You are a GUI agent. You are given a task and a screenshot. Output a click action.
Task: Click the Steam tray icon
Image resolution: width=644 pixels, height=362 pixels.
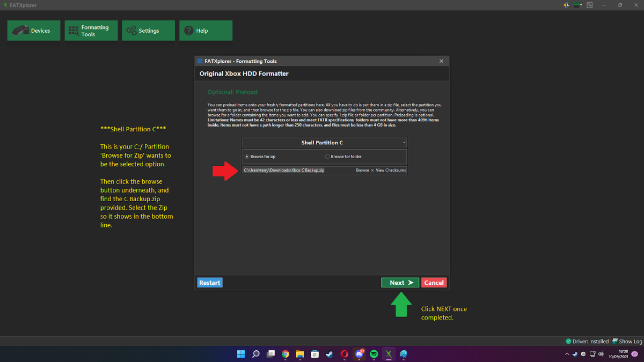coord(575,354)
